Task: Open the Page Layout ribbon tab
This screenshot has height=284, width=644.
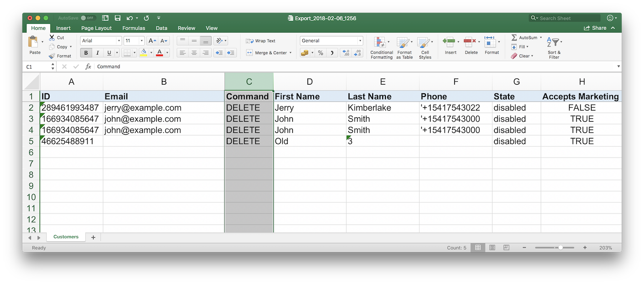Action: (96, 28)
